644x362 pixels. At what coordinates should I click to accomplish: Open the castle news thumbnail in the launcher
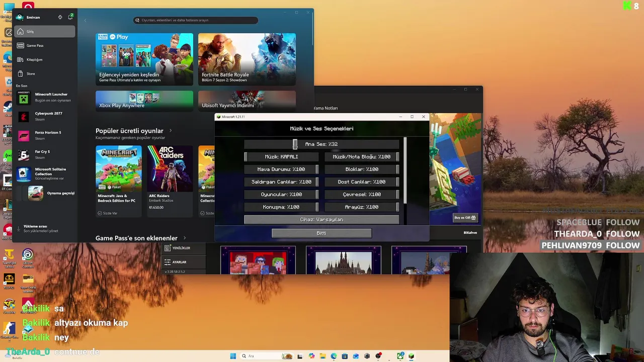[x=343, y=260]
